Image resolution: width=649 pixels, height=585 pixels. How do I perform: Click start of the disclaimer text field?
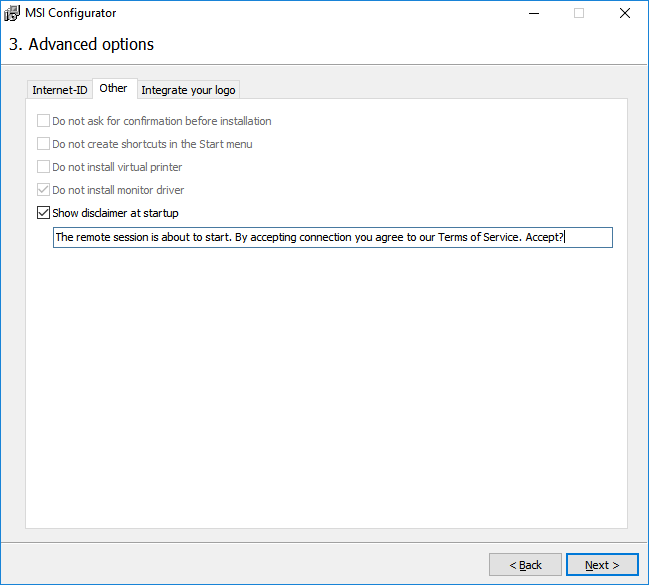pyautogui.click(x=57, y=237)
